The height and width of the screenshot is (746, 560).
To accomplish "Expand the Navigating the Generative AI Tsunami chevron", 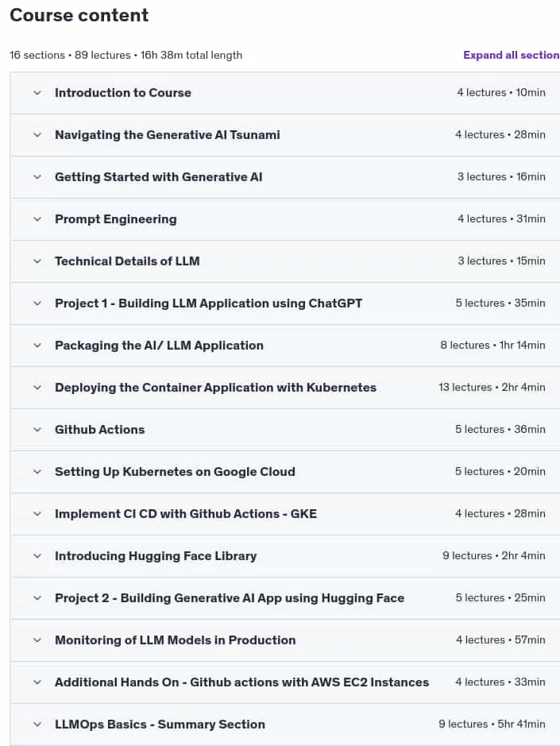I will 37,135.
